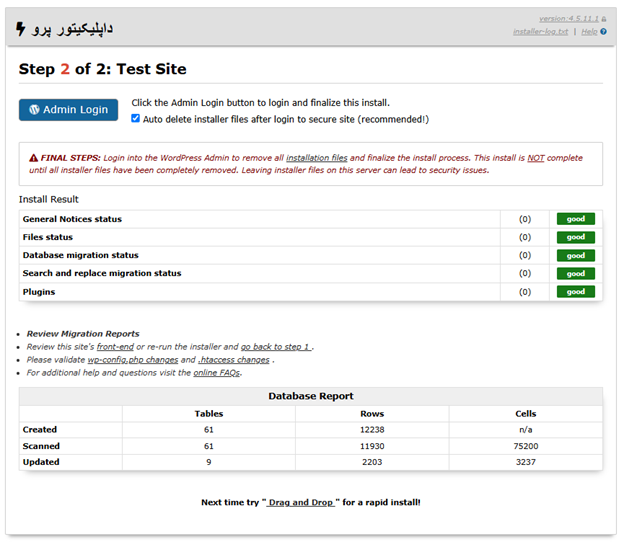Image resolution: width=624 pixels, height=542 pixels.
Task: Expand Database migration status row
Action: [x=310, y=255]
